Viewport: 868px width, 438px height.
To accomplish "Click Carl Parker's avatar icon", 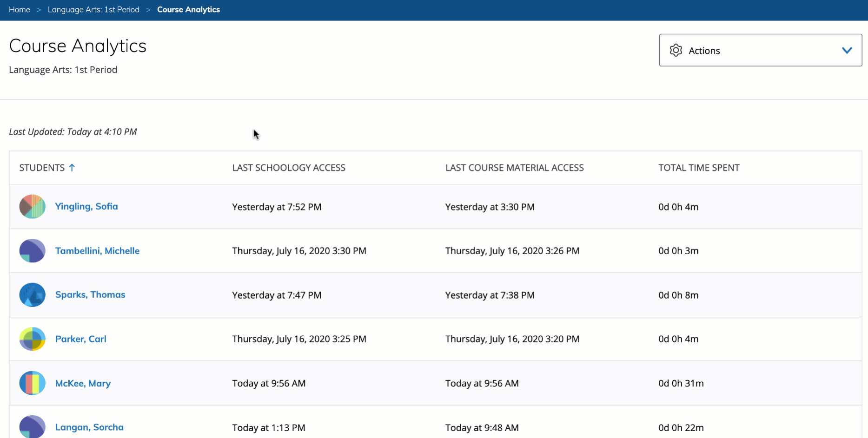I will tap(32, 339).
